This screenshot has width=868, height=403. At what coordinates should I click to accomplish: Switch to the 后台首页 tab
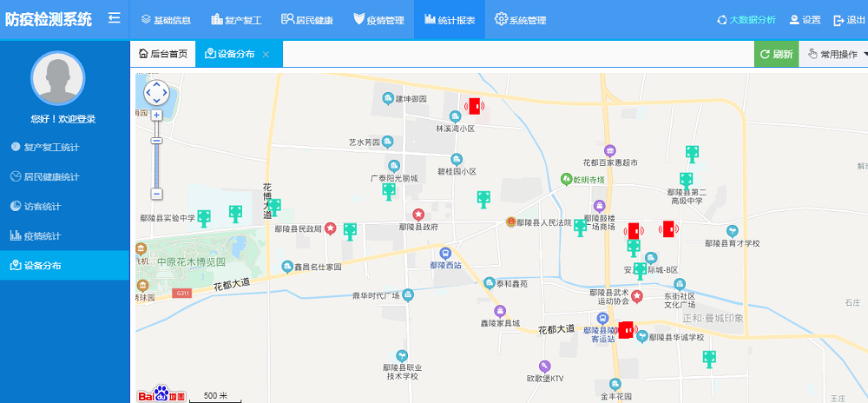pyautogui.click(x=163, y=54)
